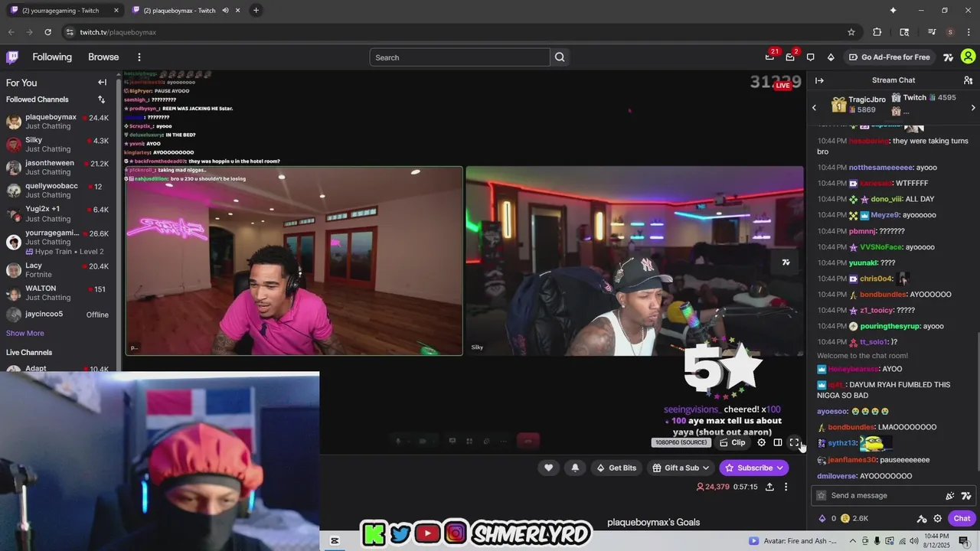This screenshot has width=980, height=551.
Task: Open the Whispers speech bubble icon
Action: coord(810,57)
